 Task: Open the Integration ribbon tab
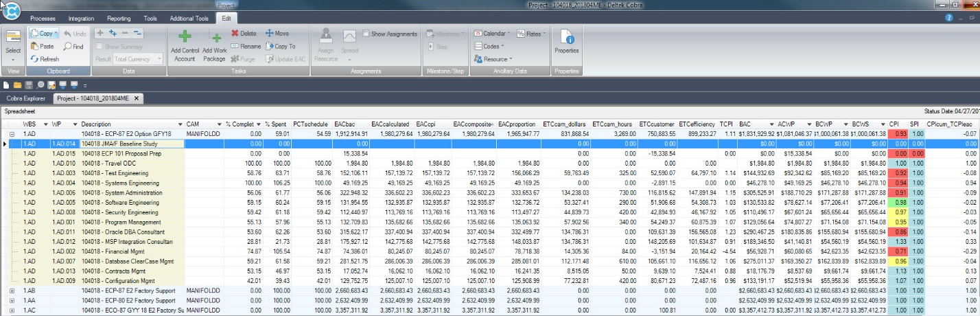[x=81, y=19]
